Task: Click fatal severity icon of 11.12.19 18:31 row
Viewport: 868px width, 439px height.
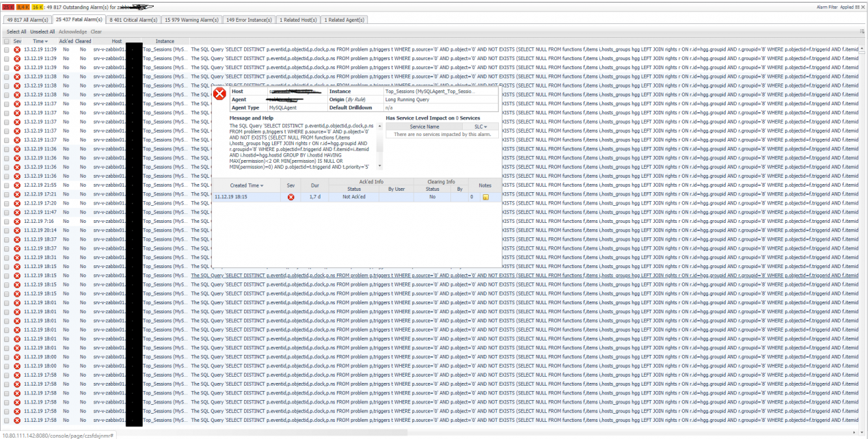Action: coord(17,257)
